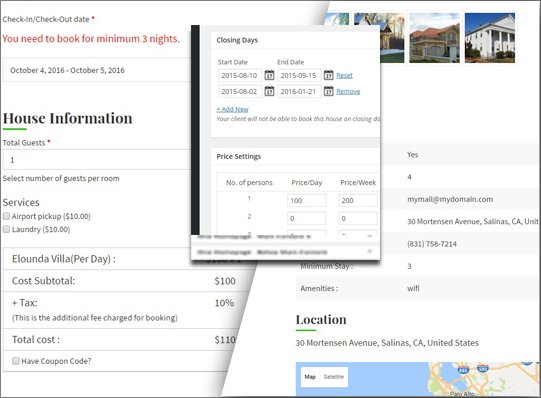The height and width of the screenshot is (398, 541).
Task: Click the Services heading
Action: (x=21, y=202)
